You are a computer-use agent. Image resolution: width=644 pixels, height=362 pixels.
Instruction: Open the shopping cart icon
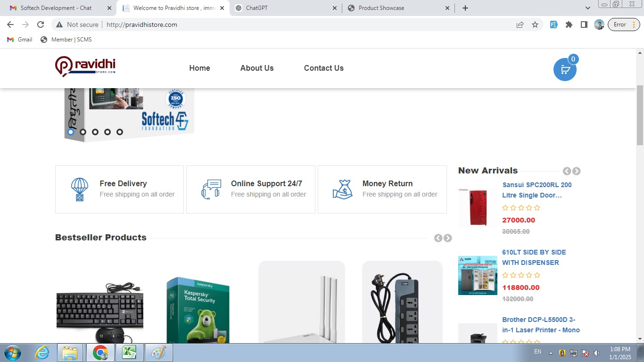point(564,69)
